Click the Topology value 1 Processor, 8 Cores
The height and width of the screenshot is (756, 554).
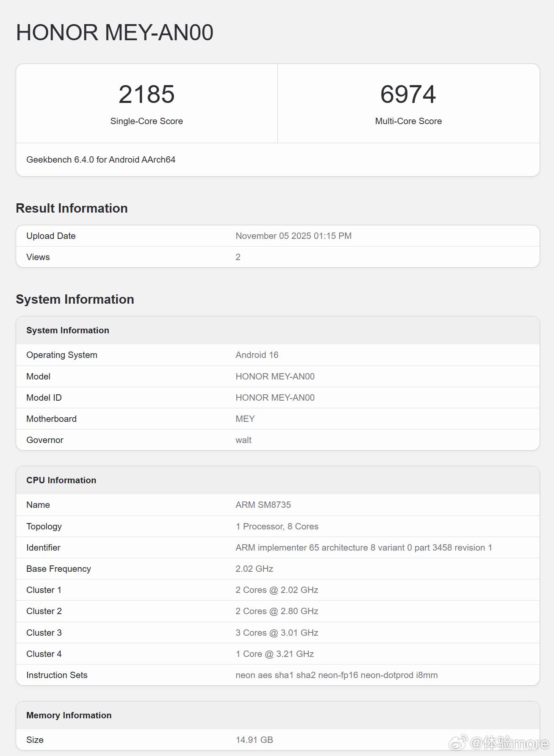[x=277, y=526]
